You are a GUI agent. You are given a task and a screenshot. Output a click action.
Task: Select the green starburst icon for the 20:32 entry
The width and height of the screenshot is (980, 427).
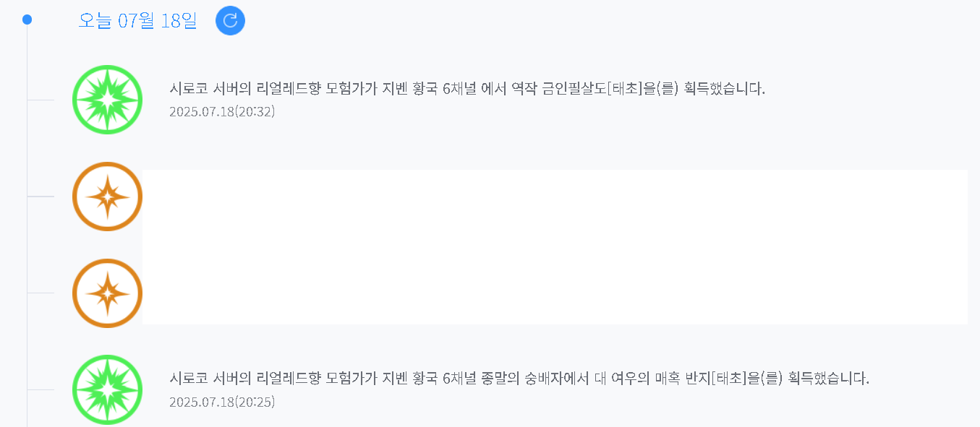[x=107, y=100]
